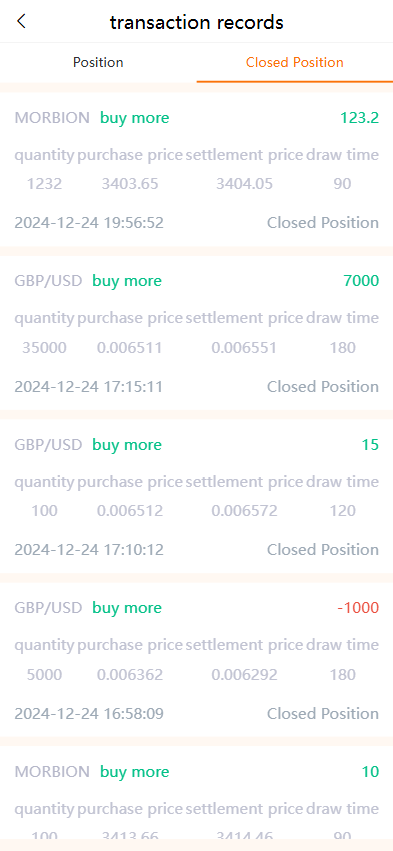Screen dimensions: 393x851
Task: Click settlement price 0.006572
Action: click(244, 511)
